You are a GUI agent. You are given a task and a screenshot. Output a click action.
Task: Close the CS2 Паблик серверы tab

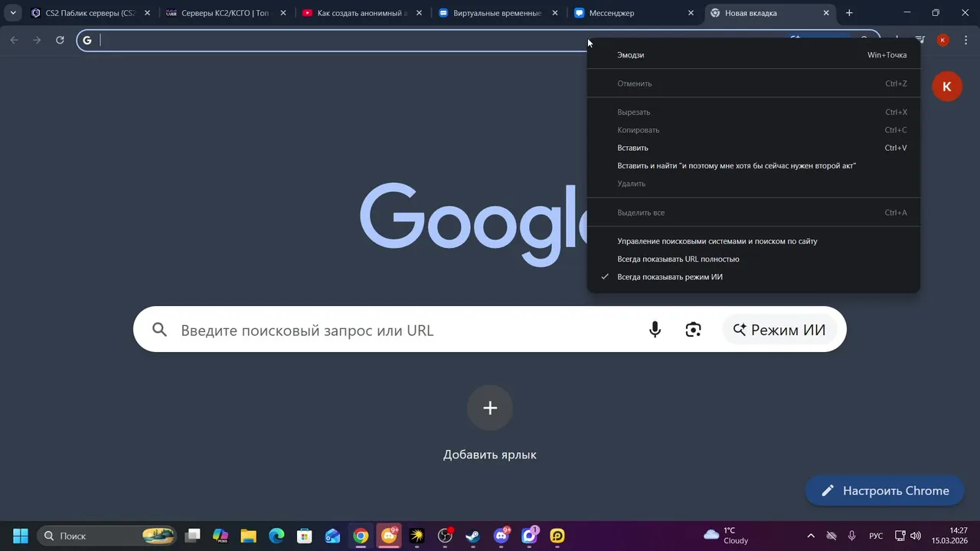(x=147, y=13)
